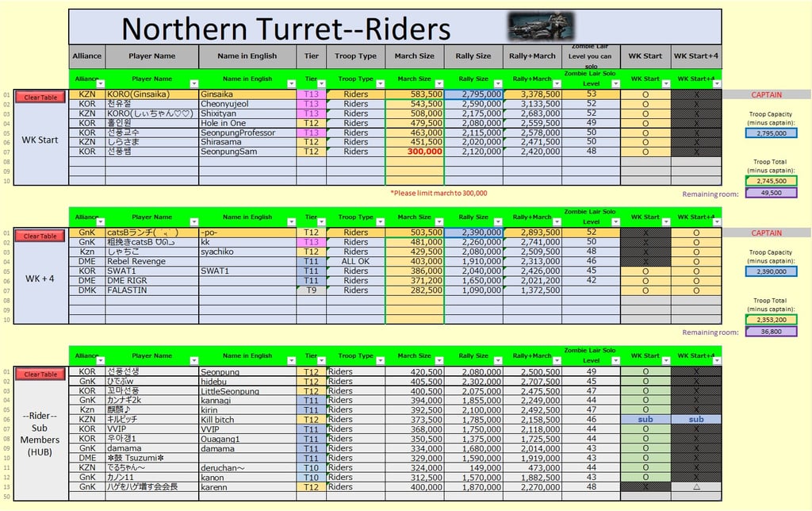Click Clear Table button beside WK + 4 table
Viewport: 812px width, 511px height.
click(x=40, y=236)
